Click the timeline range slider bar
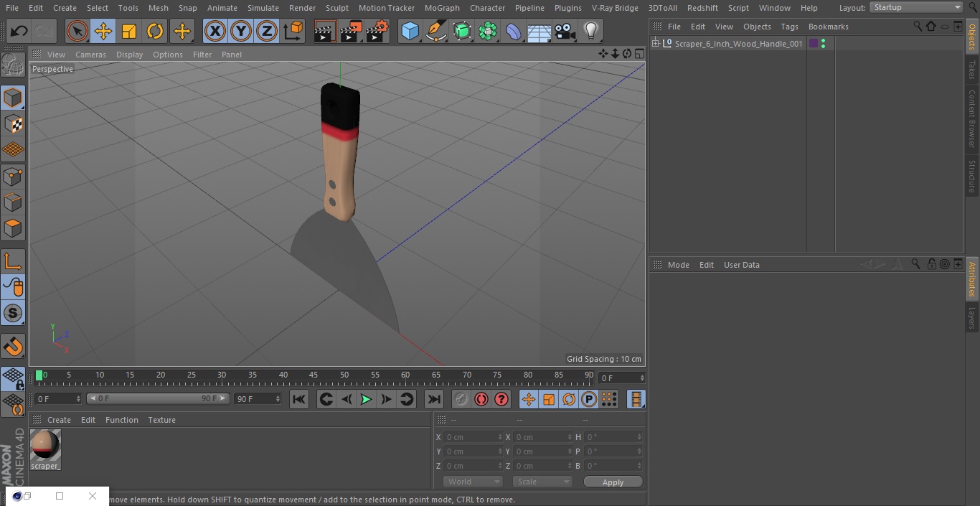 pos(158,398)
